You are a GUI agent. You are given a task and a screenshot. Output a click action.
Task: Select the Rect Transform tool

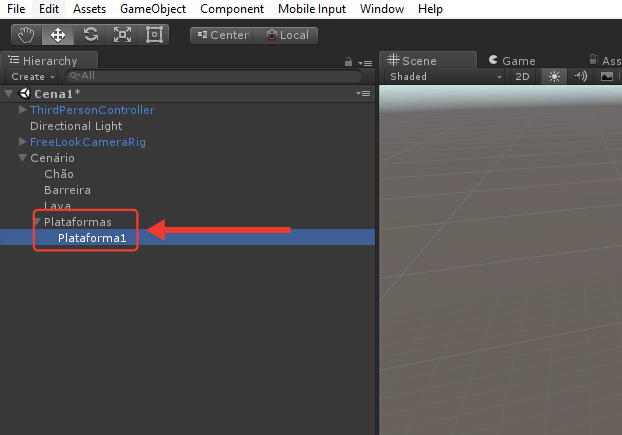click(154, 35)
